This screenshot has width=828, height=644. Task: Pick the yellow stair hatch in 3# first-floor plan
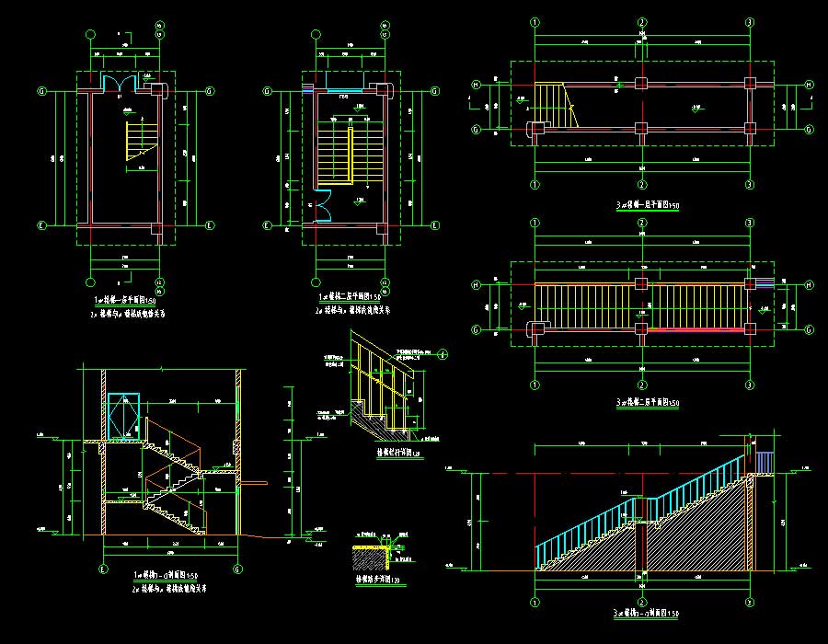point(556,105)
